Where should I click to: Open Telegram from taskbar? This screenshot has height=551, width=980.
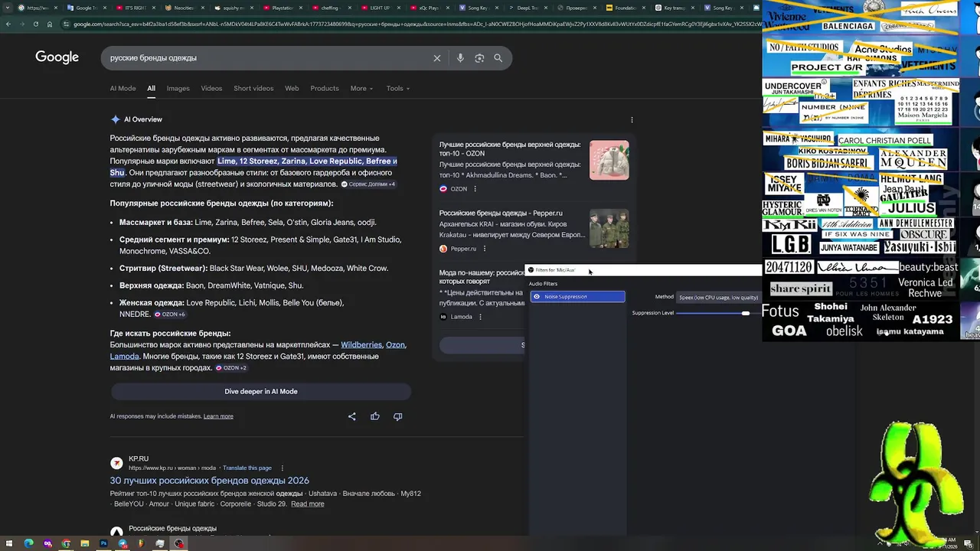[x=122, y=543]
